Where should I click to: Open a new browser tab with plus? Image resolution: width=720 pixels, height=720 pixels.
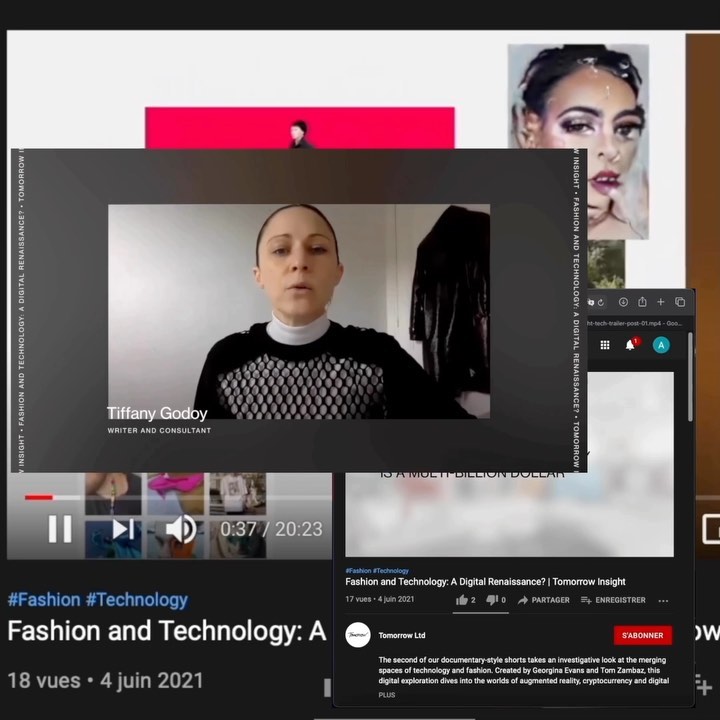(x=660, y=302)
